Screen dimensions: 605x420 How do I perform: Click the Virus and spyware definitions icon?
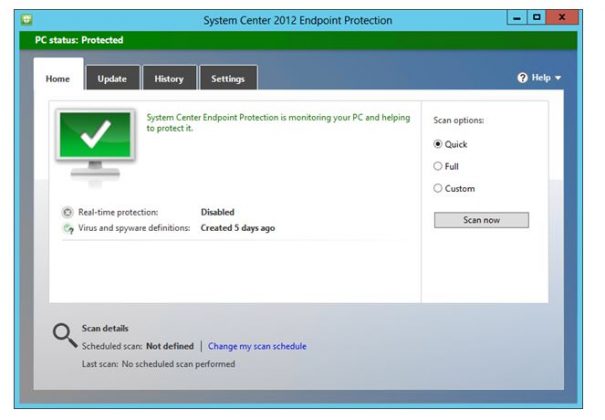[x=68, y=228]
